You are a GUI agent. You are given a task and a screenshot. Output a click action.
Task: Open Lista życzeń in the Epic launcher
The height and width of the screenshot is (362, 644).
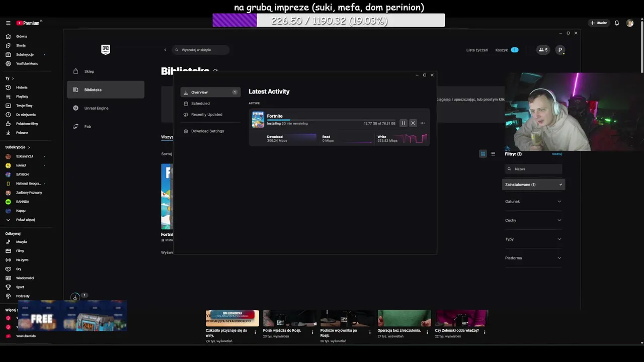click(477, 50)
